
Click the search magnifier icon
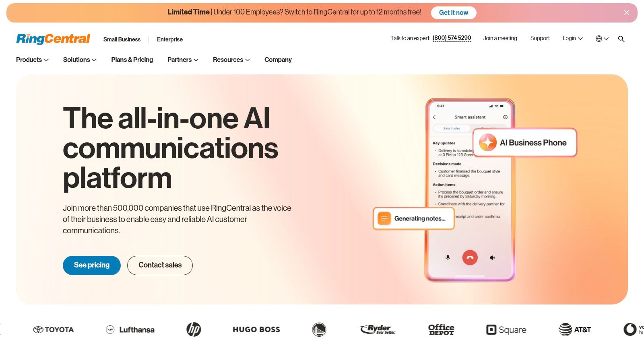click(x=621, y=39)
